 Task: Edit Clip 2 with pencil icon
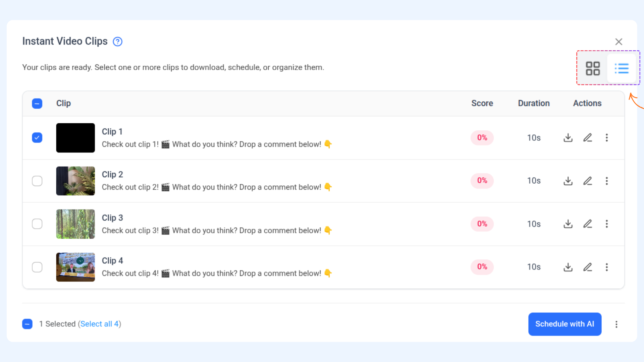click(587, 181)
